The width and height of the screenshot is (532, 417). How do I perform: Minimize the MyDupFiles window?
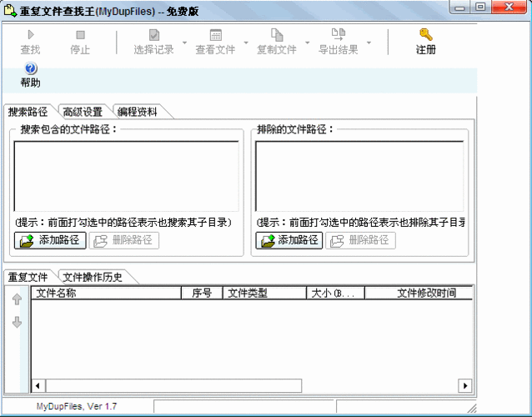click(x=460, y=8)
